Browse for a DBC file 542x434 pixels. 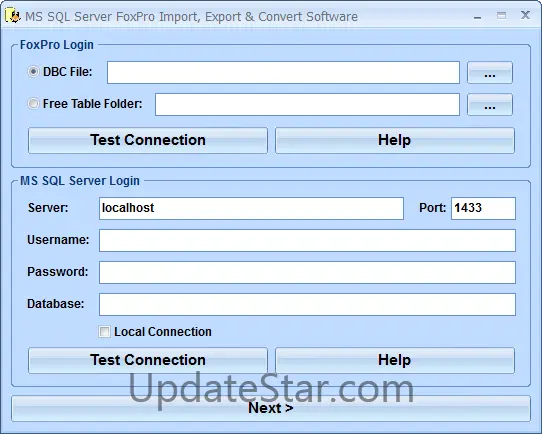[490, 73]
